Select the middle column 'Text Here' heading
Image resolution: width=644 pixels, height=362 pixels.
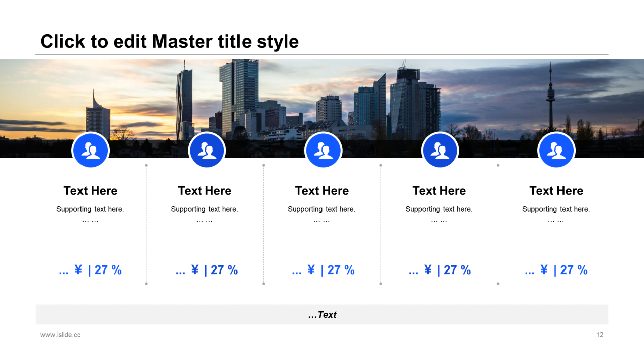pyautogui.click(x=322, y=191)
